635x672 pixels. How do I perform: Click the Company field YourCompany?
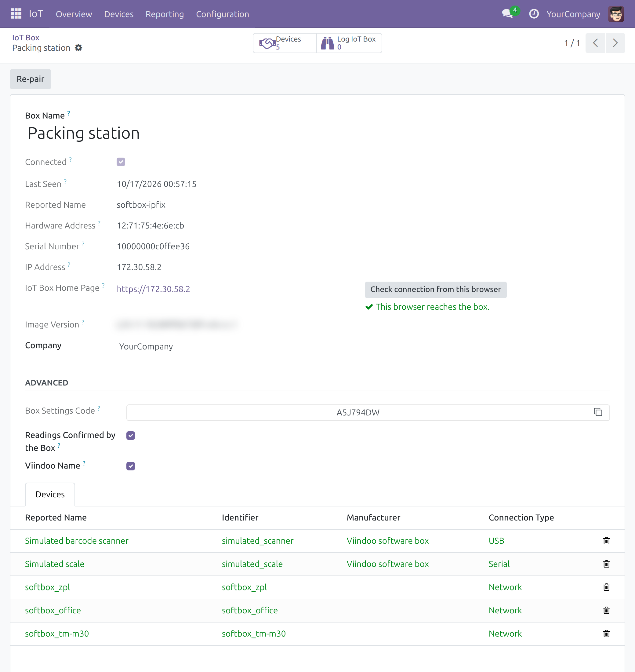tap(146, 346)
